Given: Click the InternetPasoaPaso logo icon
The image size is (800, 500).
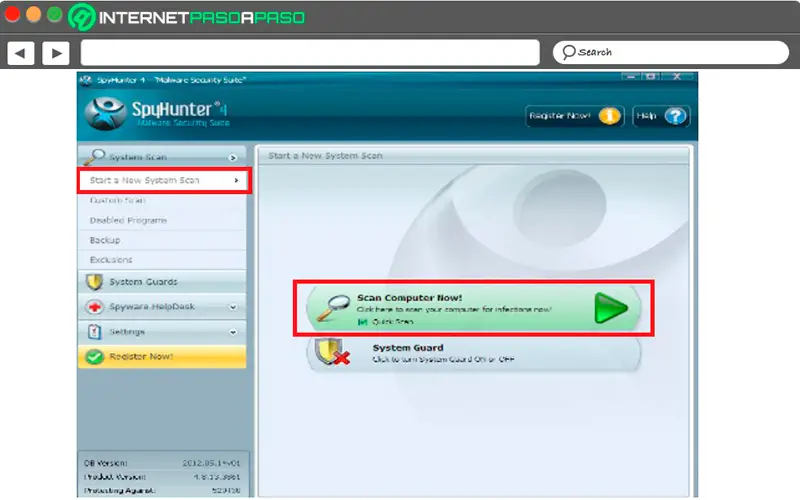Looking at the screenshot, I should click(81, 17).
